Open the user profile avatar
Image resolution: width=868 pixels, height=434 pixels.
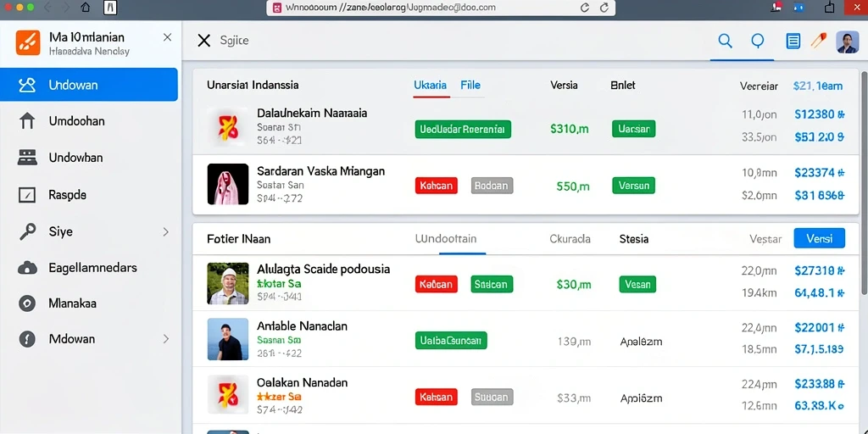(x=847, y=42)
